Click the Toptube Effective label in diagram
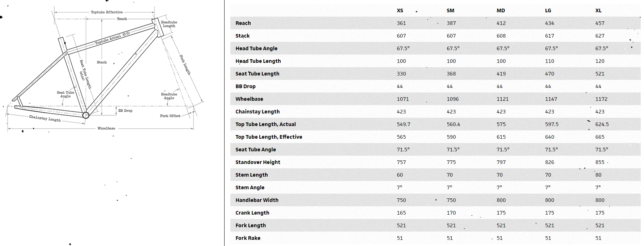 point(107,12)
